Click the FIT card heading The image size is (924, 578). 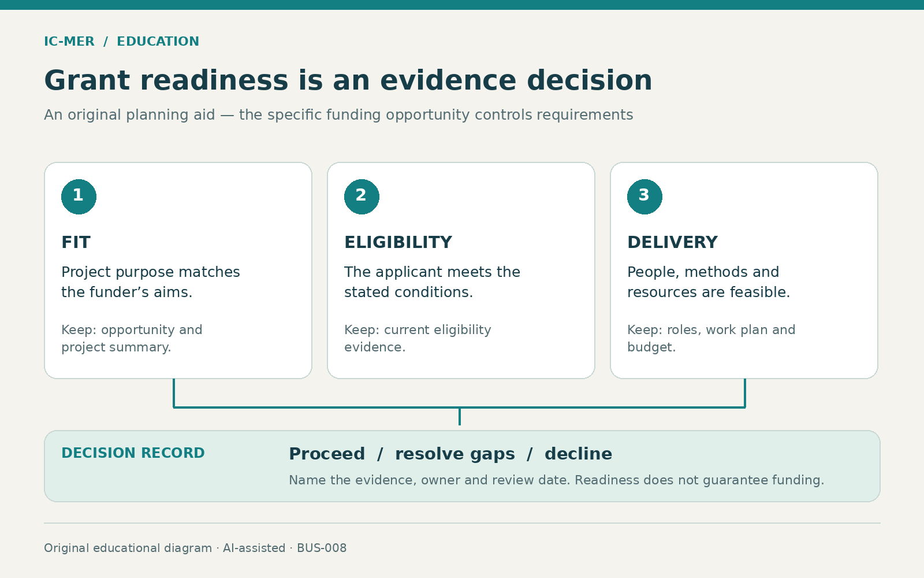pos(76,242)
